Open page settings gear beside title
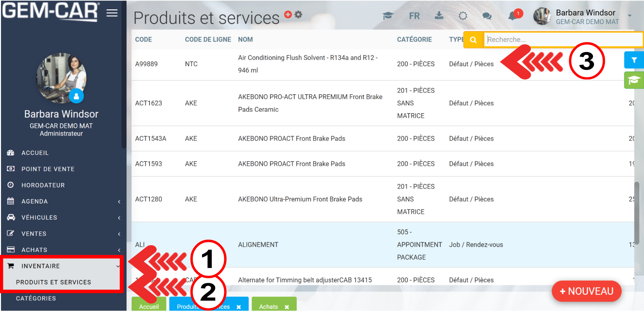 coord(298,15)
